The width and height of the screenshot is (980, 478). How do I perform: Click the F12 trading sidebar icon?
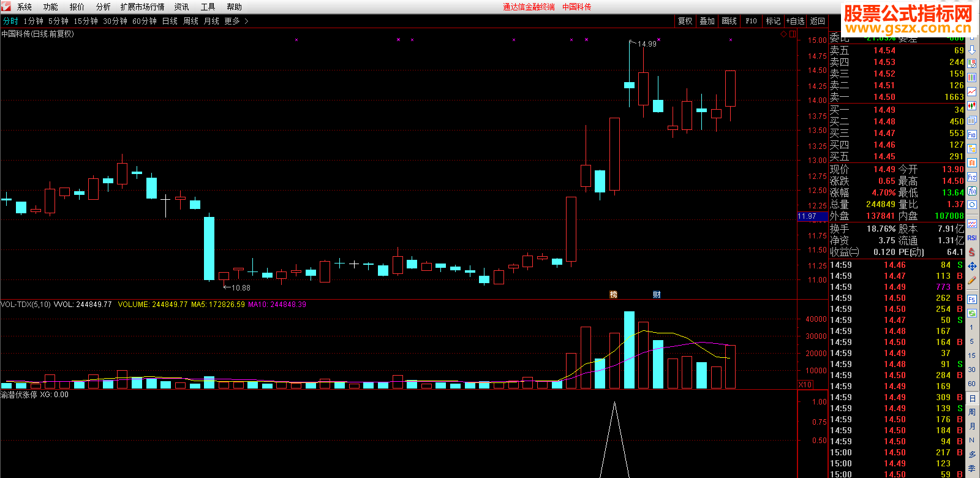click(972, 176)
